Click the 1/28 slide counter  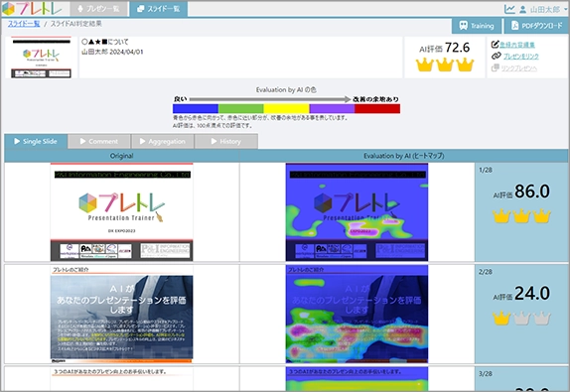coord(486,170)
